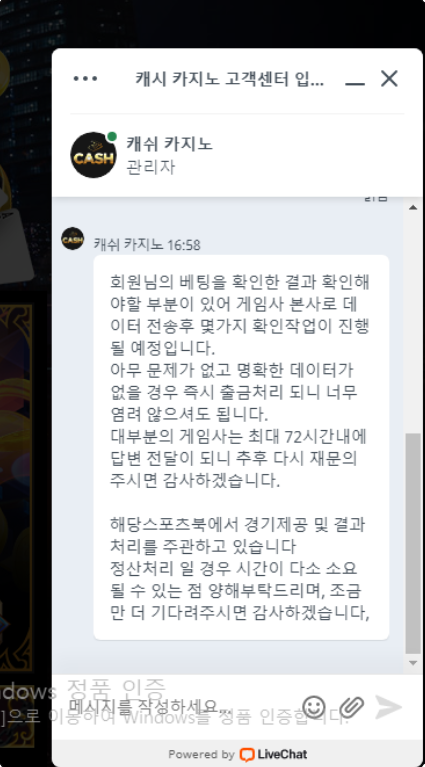Click the 캐쉬 카지노 agent name
The height and width of the screenshot is (767, 425).
[x=169, y=144]
